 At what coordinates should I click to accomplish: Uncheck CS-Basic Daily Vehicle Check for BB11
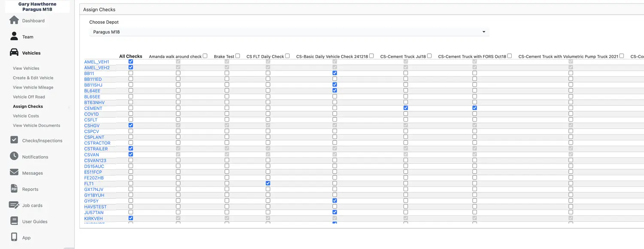[335, 73]
